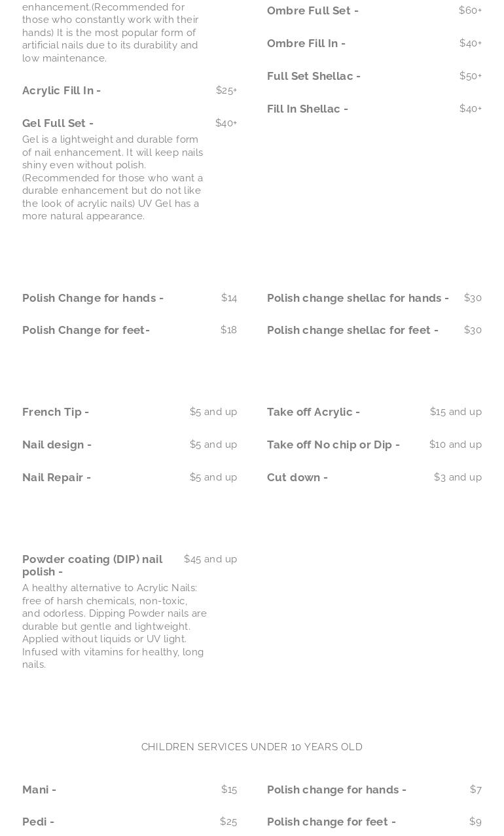Click Polish change shellac for hands
Screen dimensions: 504x836
[x=357, y=298]
